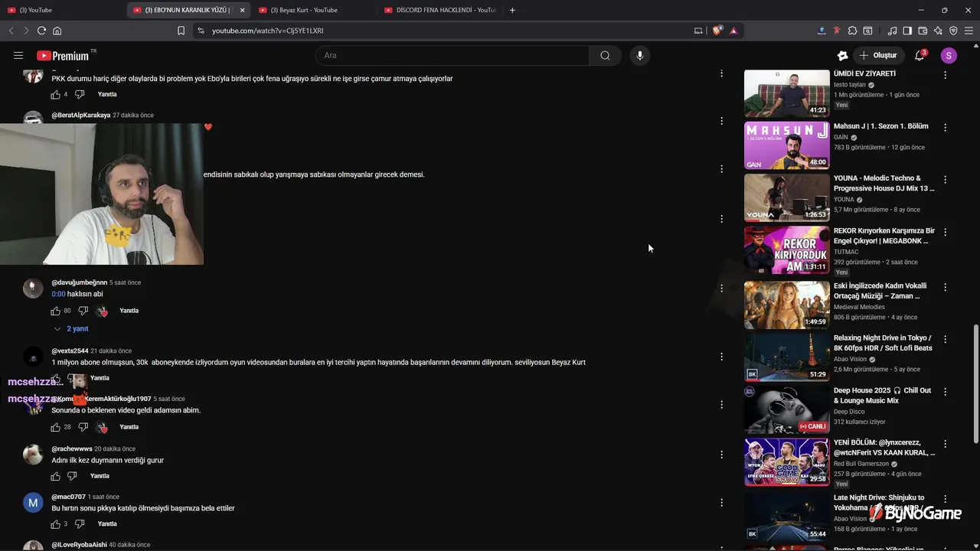Like the rachewwws comment

pyautogui.click(x=55, y=476)
